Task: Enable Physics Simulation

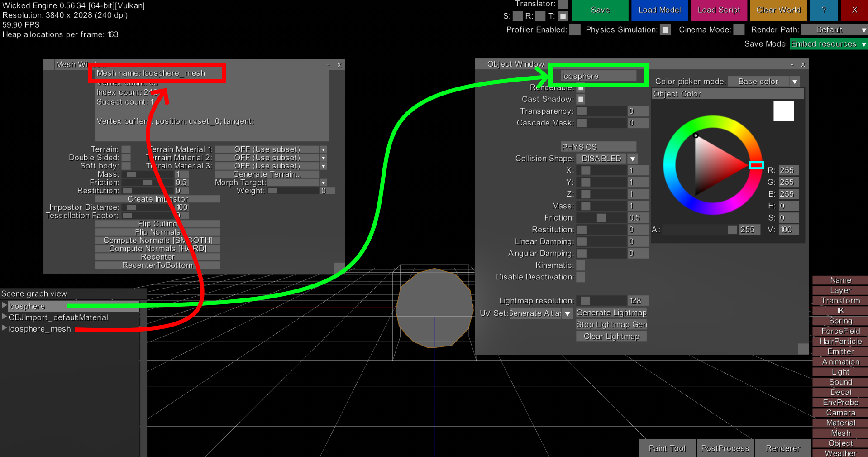Action: (665, 29)
